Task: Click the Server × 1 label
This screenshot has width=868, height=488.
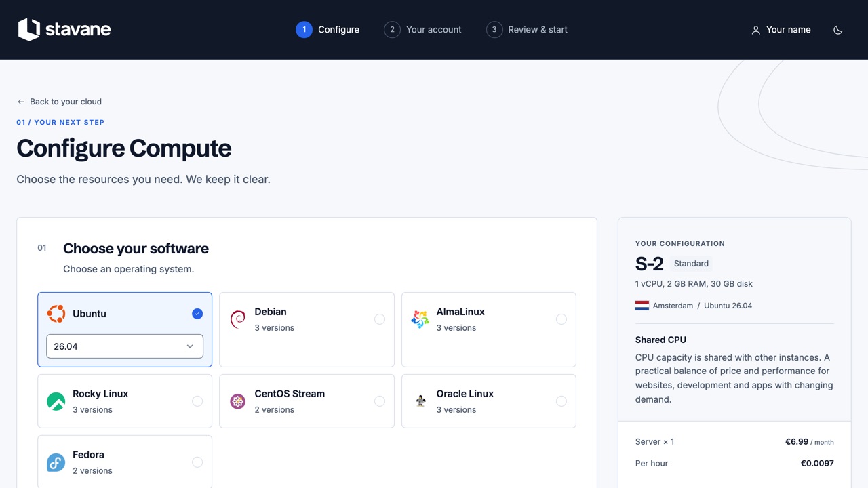Action: tap(655, 442)
